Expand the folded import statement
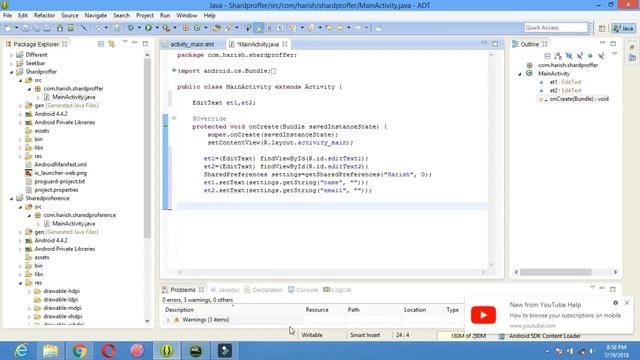The image size is (640, 360). pyautogui.click(x=174, y=71)
